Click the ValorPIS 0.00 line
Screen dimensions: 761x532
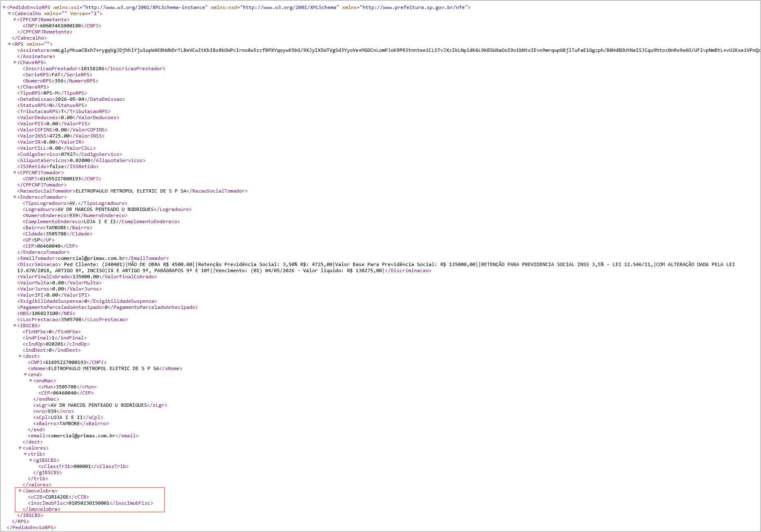(53, 124)
